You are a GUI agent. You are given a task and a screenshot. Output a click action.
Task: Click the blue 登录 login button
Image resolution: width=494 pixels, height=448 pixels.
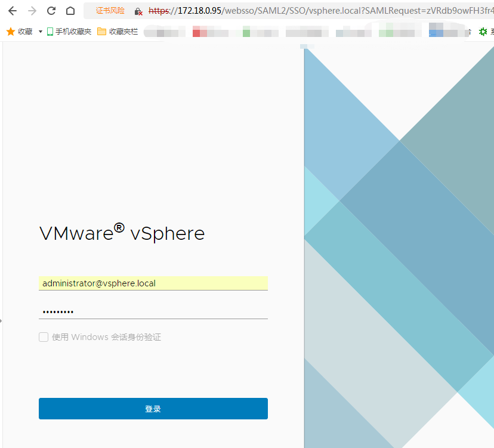(x=153, y=409)
